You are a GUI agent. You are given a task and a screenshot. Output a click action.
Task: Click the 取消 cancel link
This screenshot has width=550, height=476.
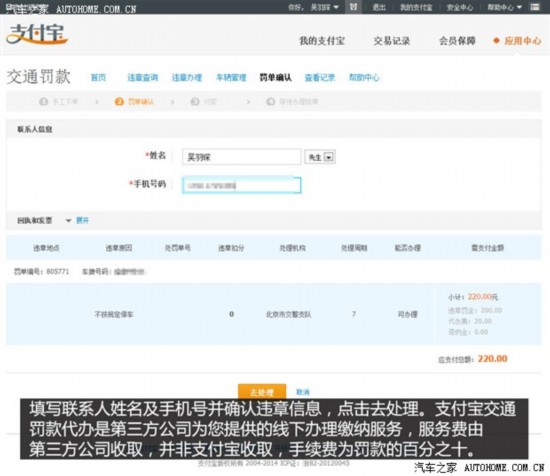[x=303, y=392]
